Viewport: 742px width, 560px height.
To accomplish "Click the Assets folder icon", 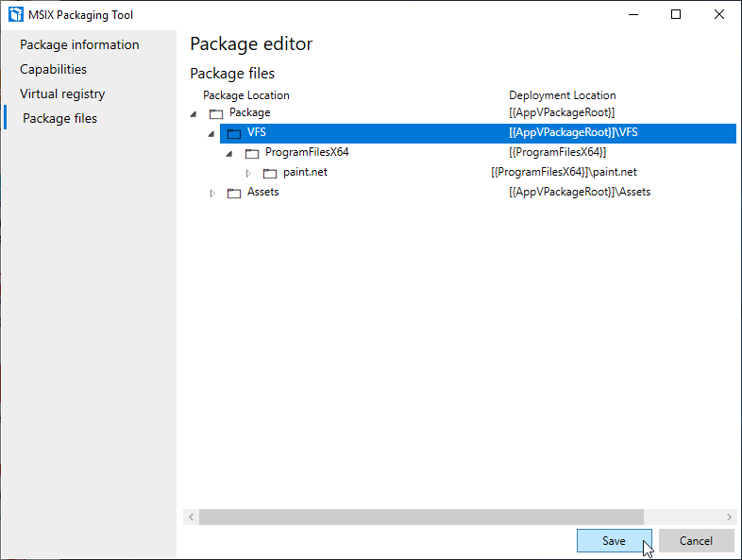I will pyautogui.click(x=234, y=193).
